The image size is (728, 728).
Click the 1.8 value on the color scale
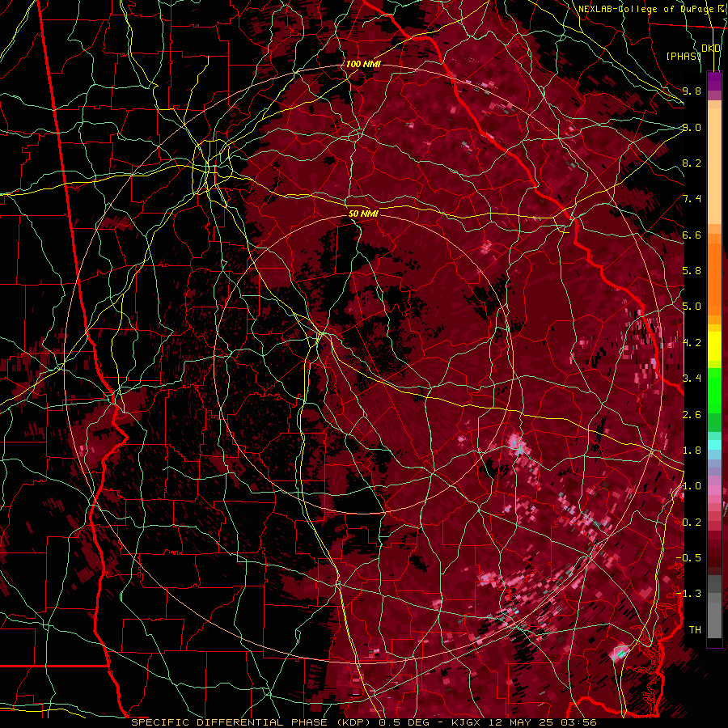(x=692, y=451)
